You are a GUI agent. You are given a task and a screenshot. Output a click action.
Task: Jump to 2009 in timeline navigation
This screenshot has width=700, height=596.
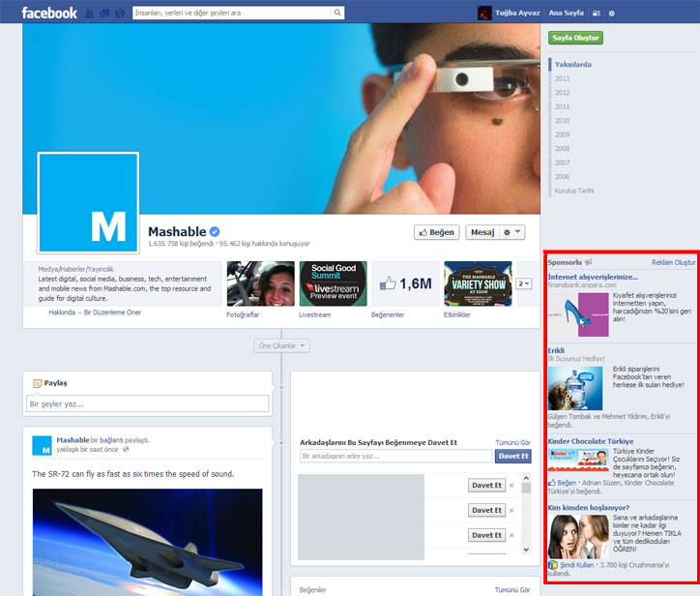[562, 134]
